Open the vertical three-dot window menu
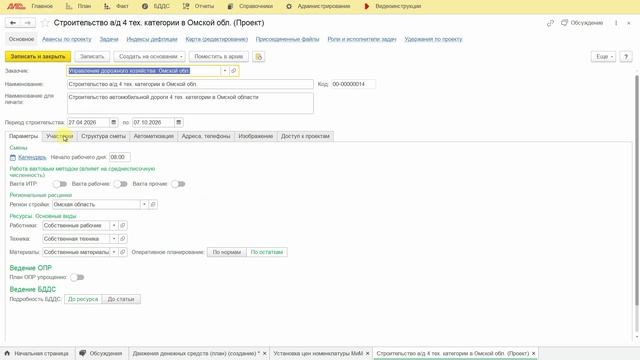 (616, 23)
